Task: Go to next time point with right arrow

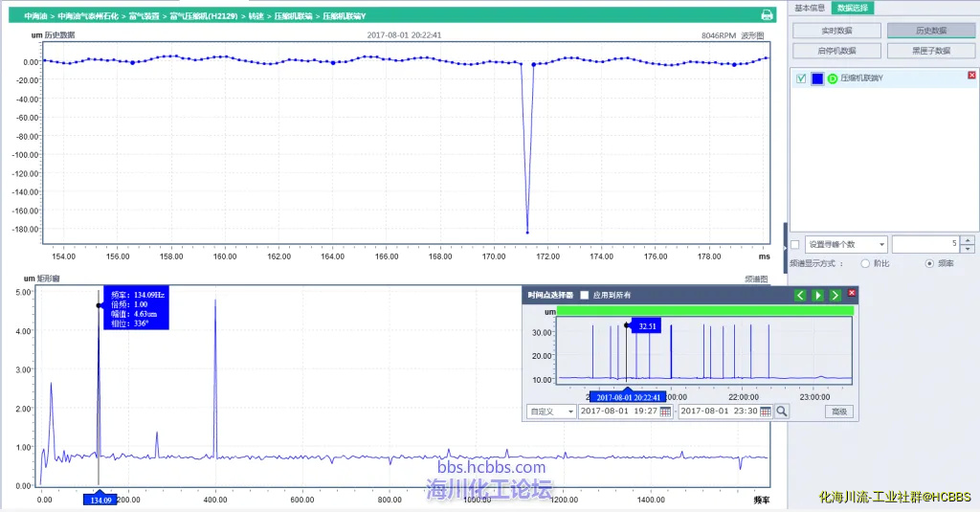Action: click(x=835, y=295)
